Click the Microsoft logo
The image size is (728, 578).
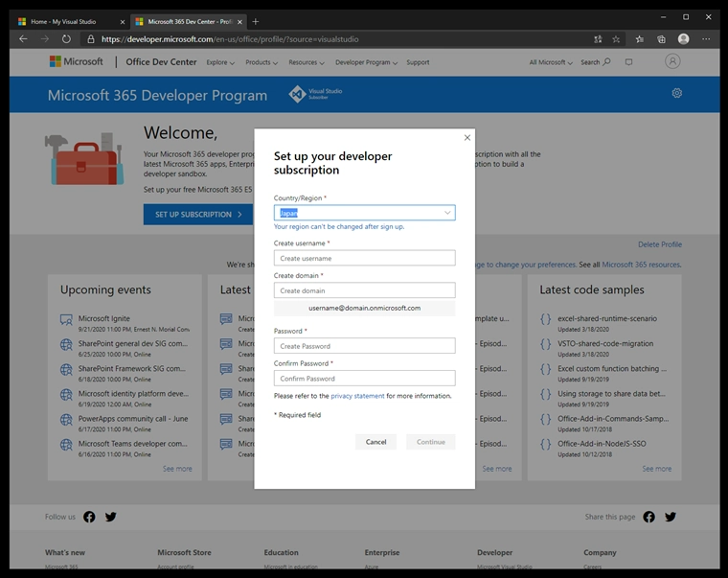[76, 61]
